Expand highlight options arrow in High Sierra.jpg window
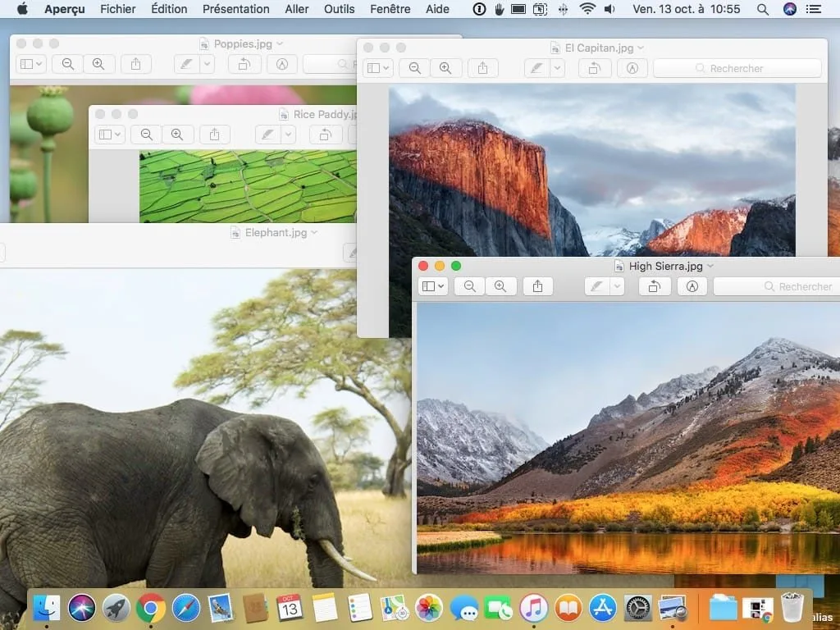The height and width of the screenshot is (630, 840). coord(617,286)
